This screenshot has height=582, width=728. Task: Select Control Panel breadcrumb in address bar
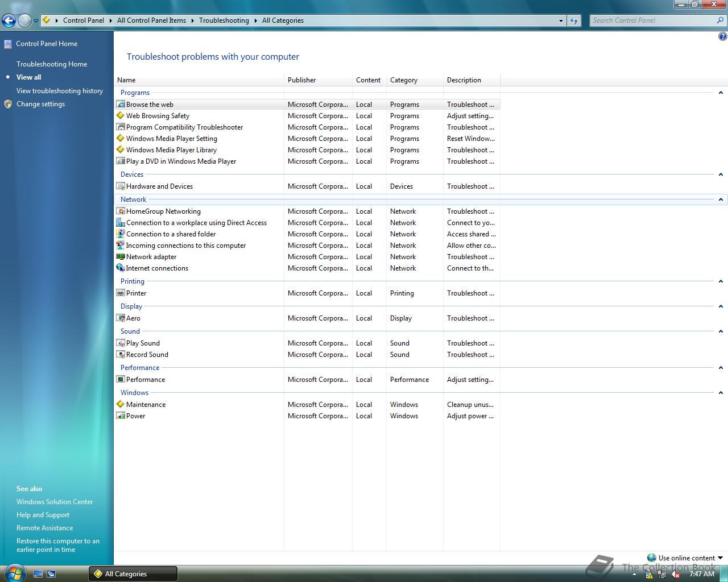point(84,20)
